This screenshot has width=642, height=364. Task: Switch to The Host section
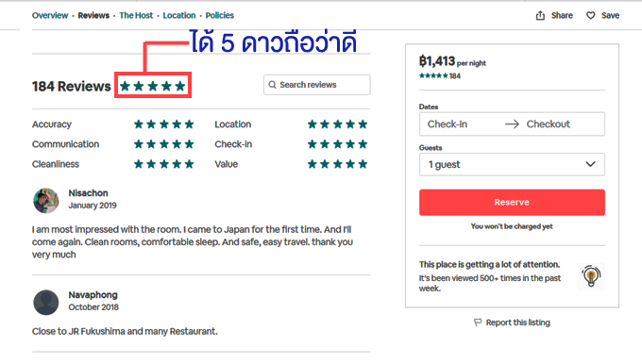pyautogui.click(x=136, y=15)
